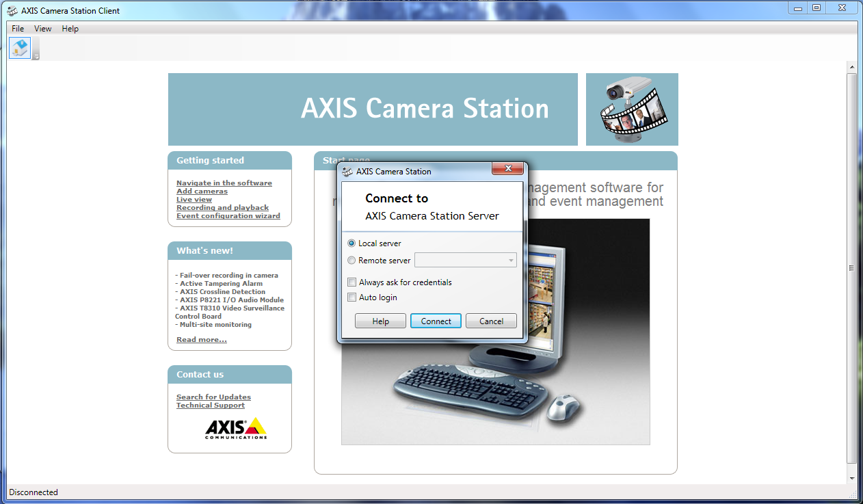Enable Always ask for credentials checkbox
Image resolution: width=863 pixels, height=504 pixels.
pyautogui.click(x=352, y=282)
